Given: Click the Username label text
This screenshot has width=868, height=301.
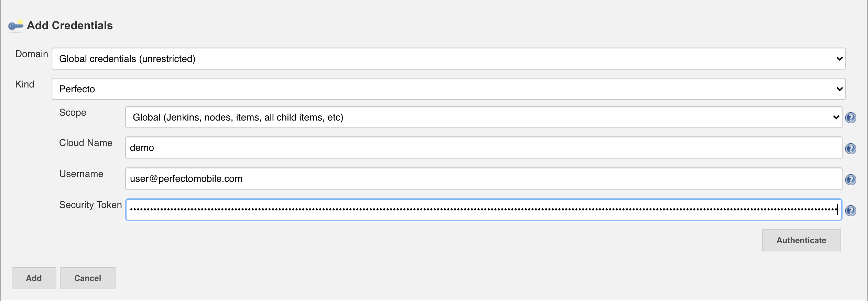Looking at the screenshot, I should pyautogui.click(x=81, y=174).
